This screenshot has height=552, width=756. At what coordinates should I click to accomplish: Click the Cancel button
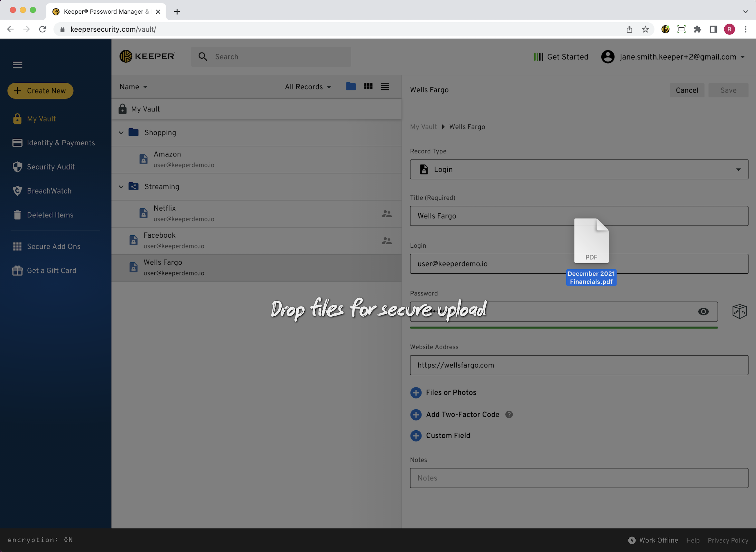(x=687, y=90)
